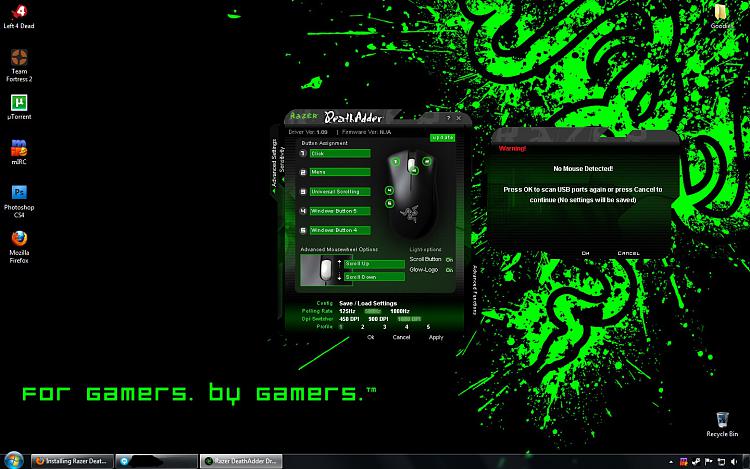Select profile 5
This screenshot has width=750, height=469.
coord(428,327)
